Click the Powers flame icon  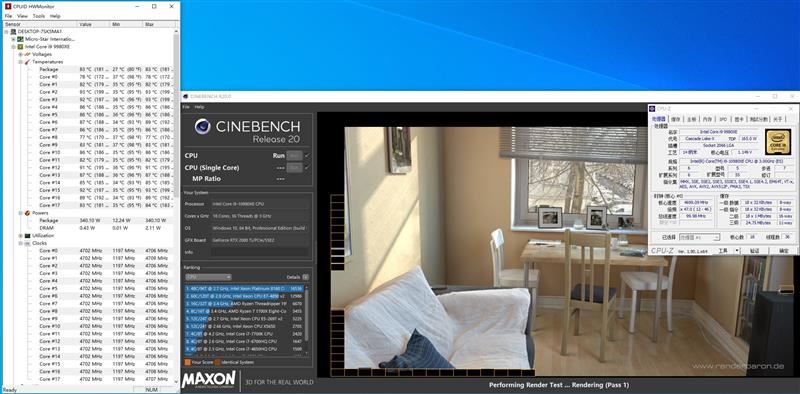click(28, 213)
